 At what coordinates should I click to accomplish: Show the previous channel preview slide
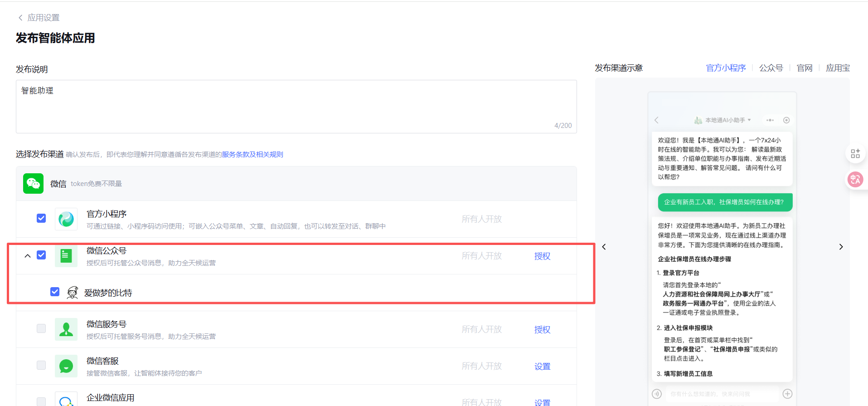point(604,247)
